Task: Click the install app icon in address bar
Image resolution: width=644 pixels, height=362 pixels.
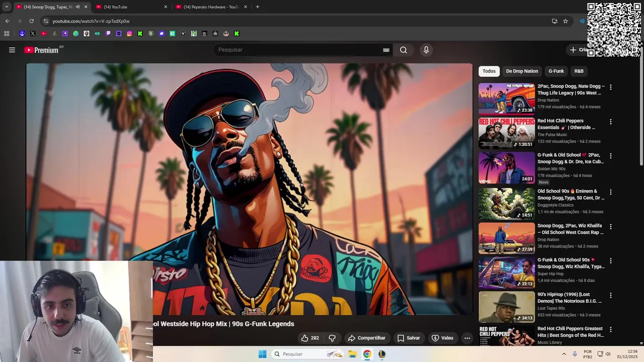Action: (x=554, y=21)
